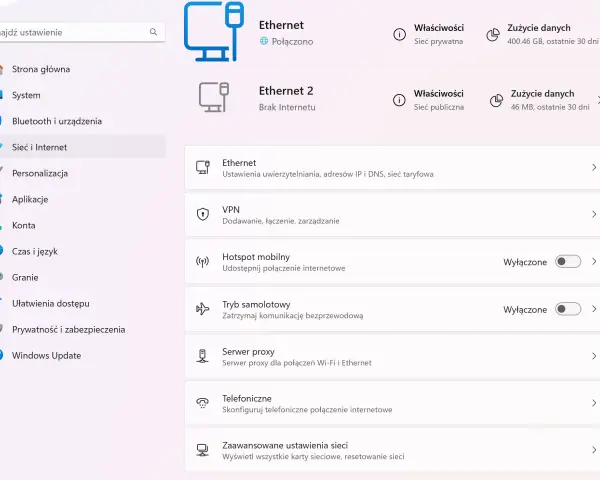
Task: Open Tryb samolotowy details via chevron
Action: [594, 309]
